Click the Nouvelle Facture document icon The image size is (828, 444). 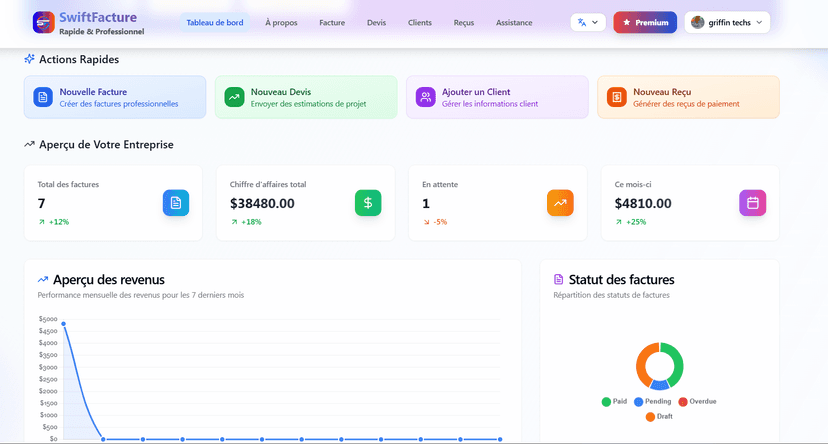pos(43,97)
